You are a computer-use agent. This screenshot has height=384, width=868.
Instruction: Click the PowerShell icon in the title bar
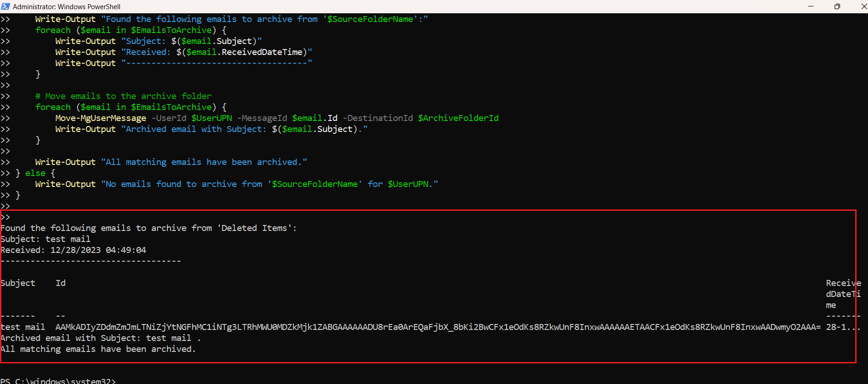(x=5, y=6)
